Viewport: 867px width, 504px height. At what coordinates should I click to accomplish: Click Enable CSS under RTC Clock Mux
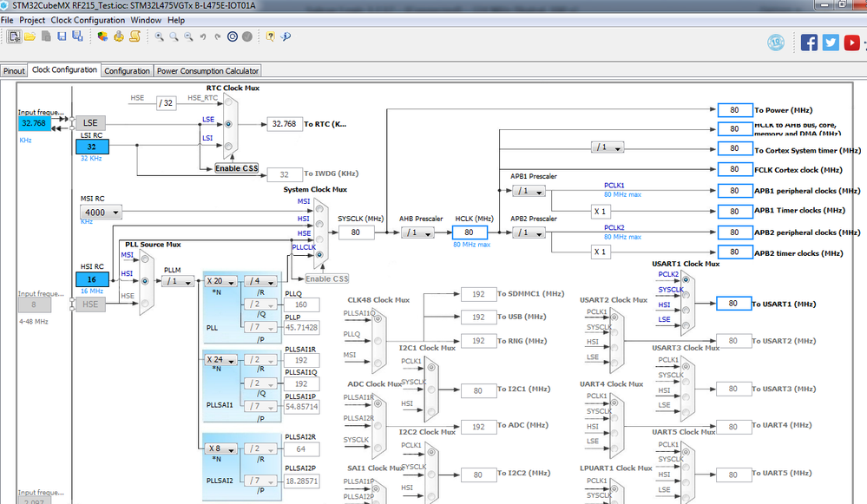click(237, 168)
